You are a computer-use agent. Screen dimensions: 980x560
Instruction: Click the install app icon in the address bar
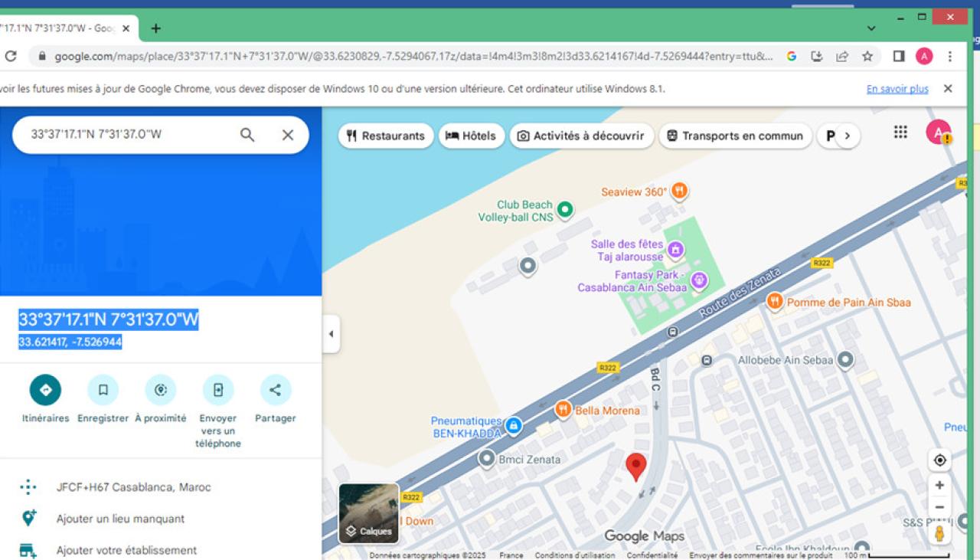coord(817,56)
